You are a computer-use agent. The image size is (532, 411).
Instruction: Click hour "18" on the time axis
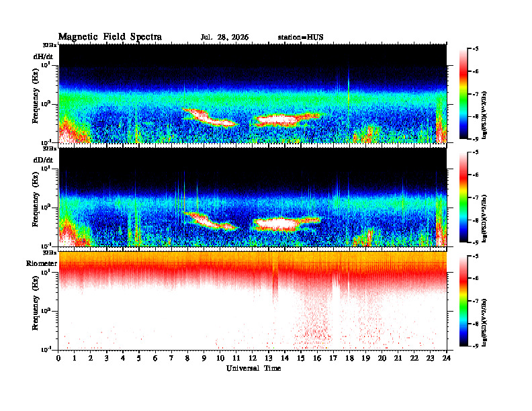[x=349, y=359]
